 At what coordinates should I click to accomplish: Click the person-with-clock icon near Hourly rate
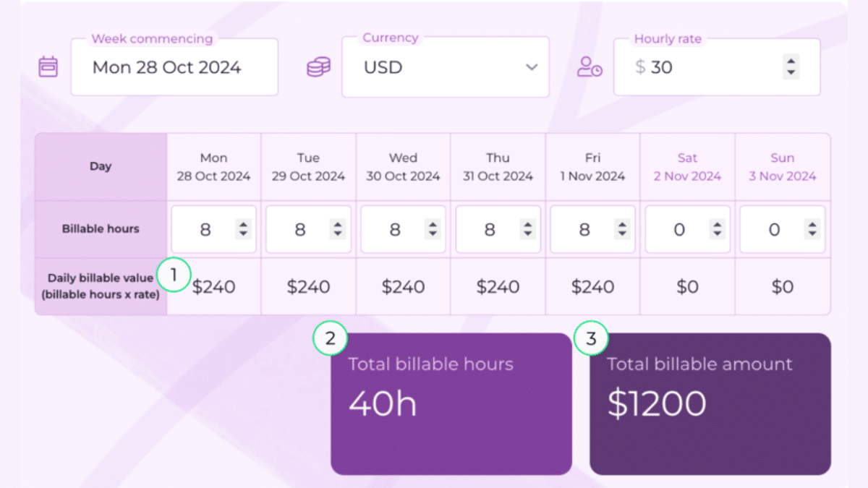click(x=589, y=67)
